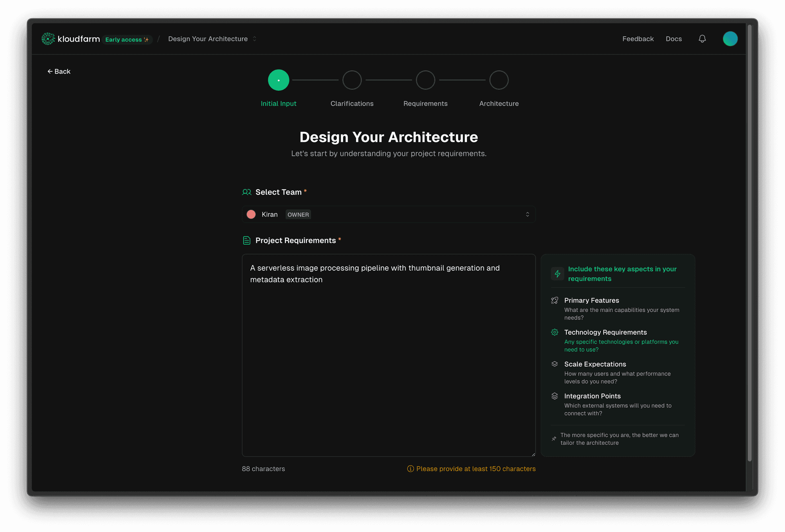This screenshot has height=532, width=785.
Task: Click inside the Project Requirements textarea
Action: (388, 355)
